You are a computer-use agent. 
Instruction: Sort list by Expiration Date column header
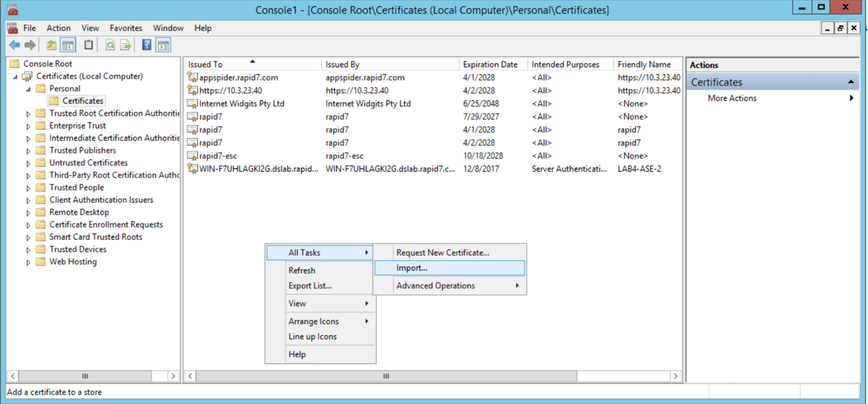point(490,64)
